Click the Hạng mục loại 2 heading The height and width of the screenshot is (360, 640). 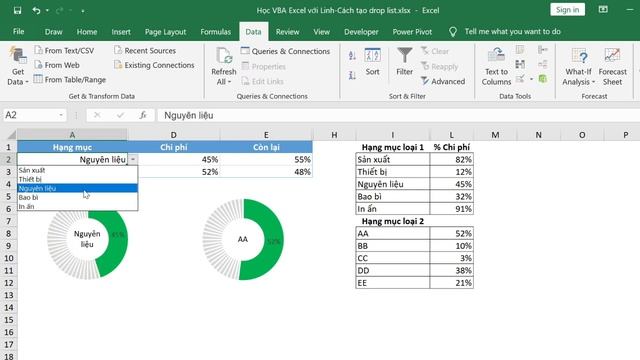393,221
